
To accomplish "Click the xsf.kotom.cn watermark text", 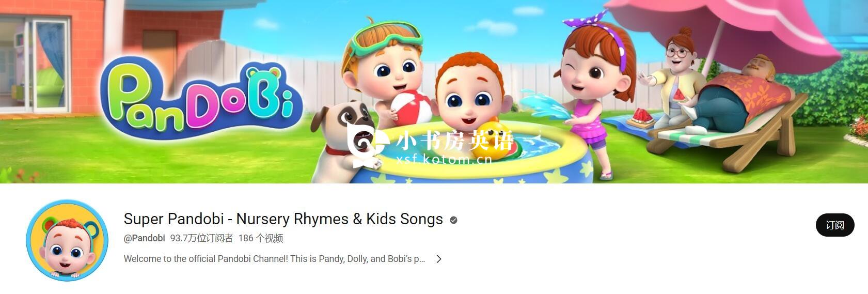I will click(445, 159).
